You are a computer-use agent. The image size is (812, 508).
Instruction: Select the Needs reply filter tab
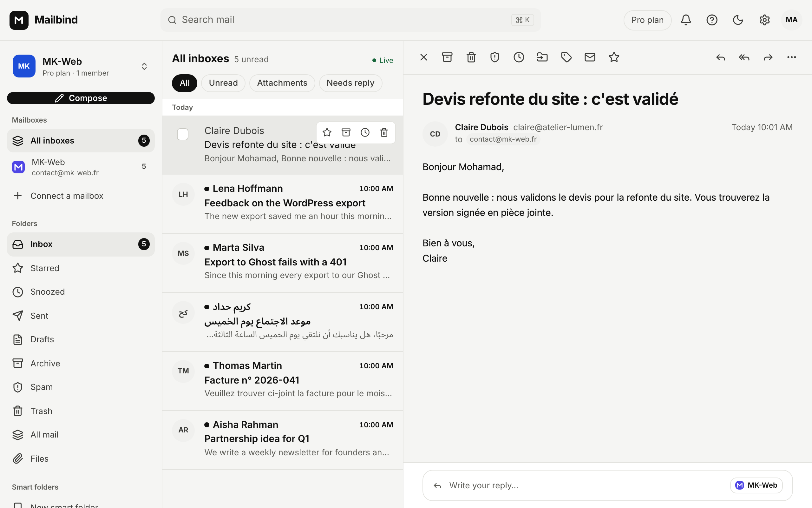coord(350,83)
